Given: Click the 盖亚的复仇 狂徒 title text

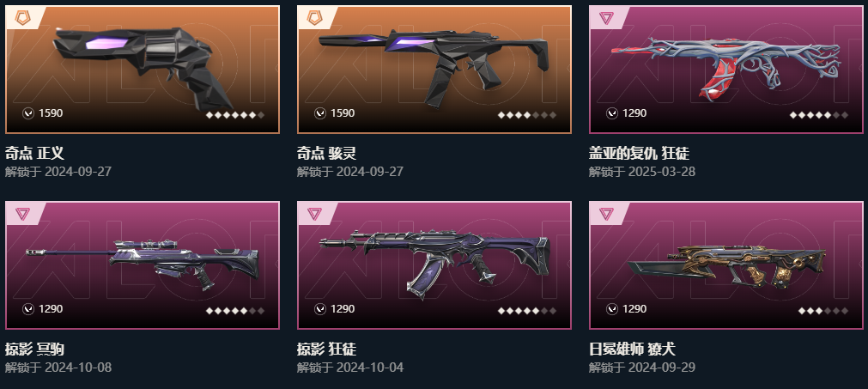Looking at the screenshot, I should [x=640, y=153].
